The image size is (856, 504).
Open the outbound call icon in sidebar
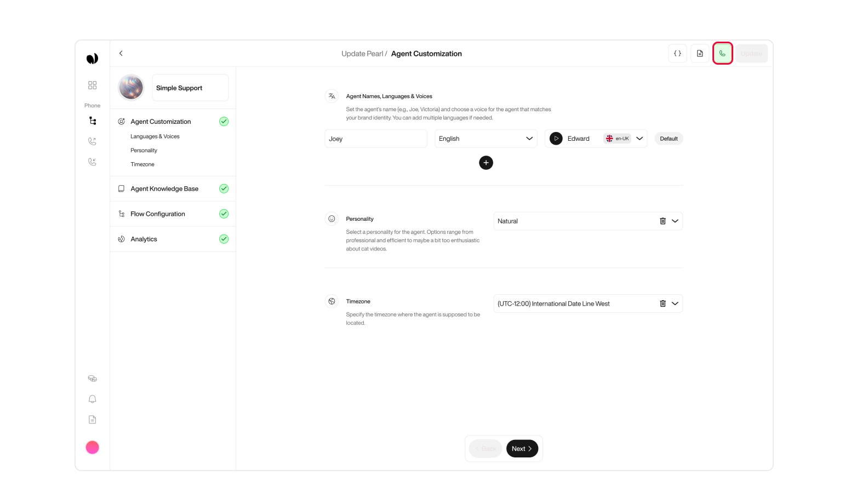tap(92, 141)
